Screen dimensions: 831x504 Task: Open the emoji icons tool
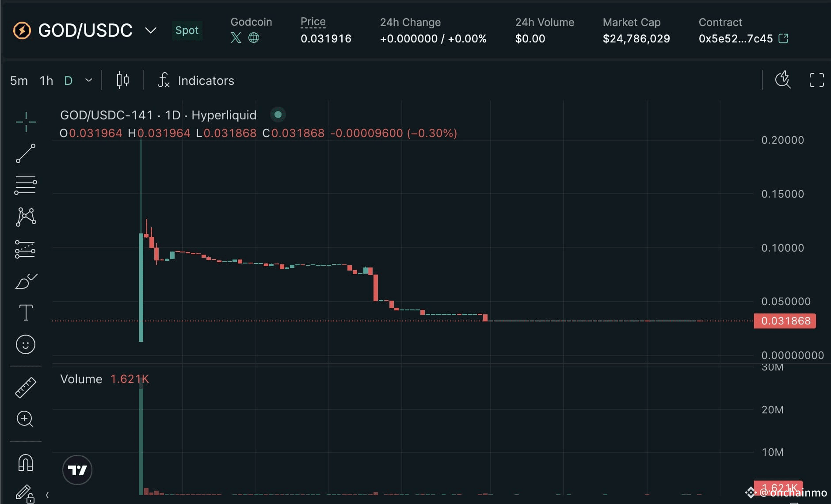point(26,344)
